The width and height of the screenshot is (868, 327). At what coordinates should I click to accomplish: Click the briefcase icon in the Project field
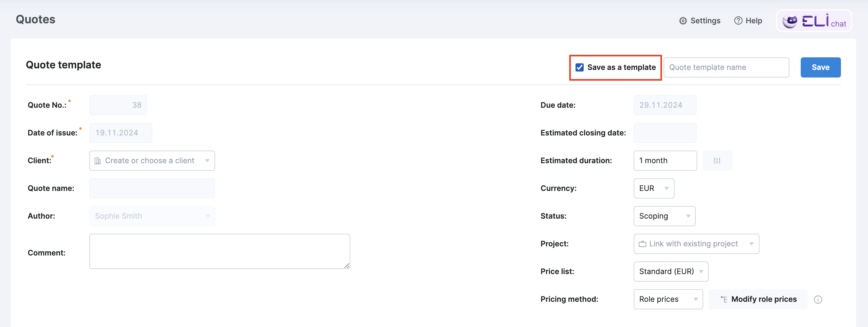pyautogui.click(x=643, y=243)
